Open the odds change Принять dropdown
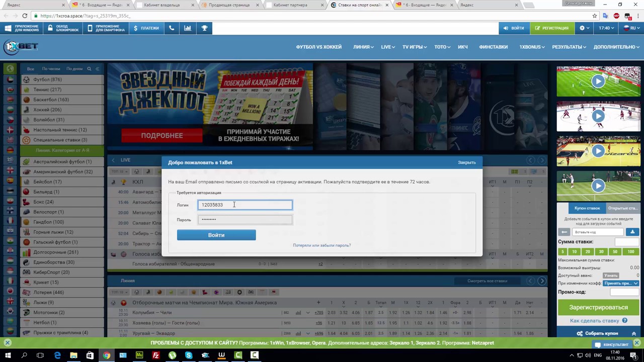The image size is (644, 362). tap(621, 283)
